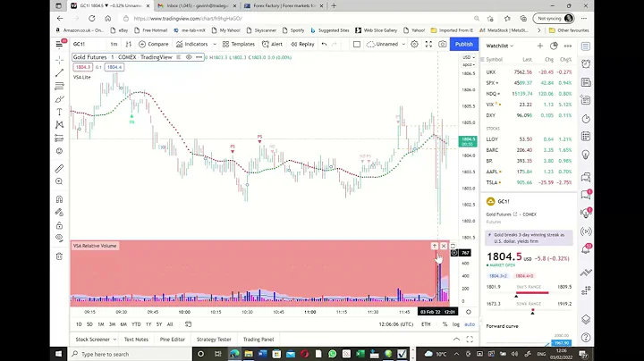This screenshot has width=644, height=361.
Task: Maximize the volume pane toggle
Action: coord(453,246)
